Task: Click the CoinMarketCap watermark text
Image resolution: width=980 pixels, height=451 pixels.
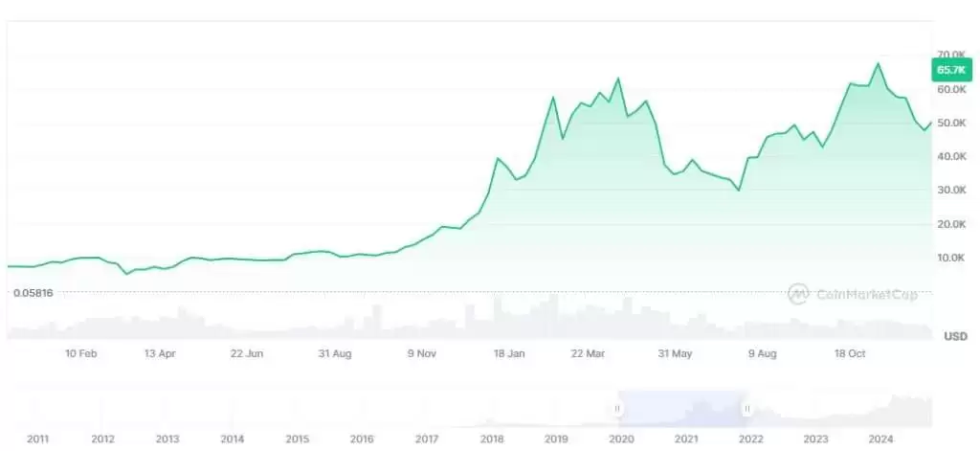Action: click(866, 295)
